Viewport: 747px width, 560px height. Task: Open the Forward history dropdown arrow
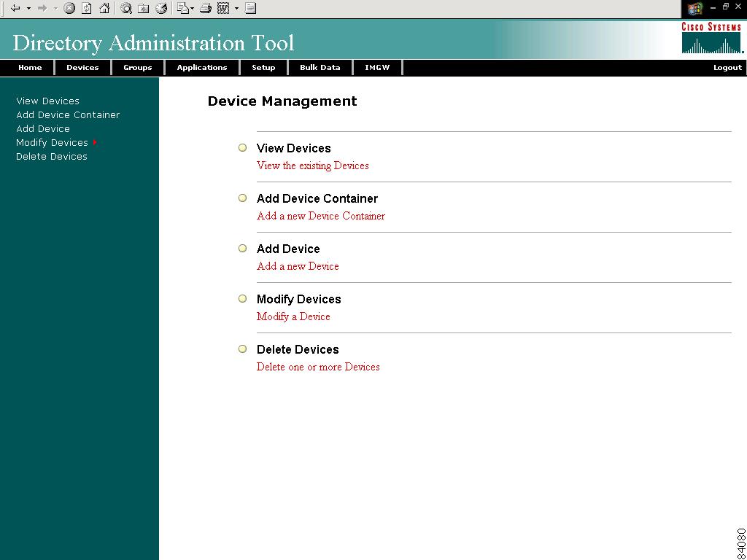pos(55,9)
